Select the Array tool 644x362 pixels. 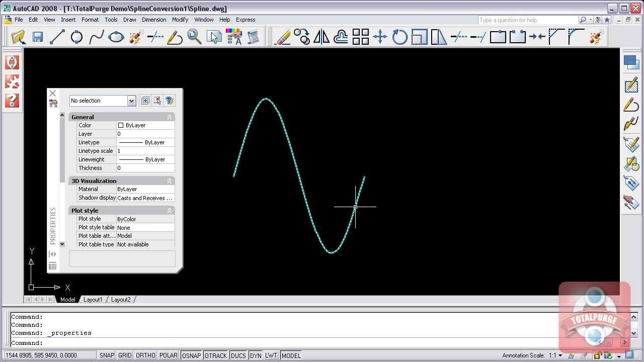pyautogui.click(x=361, y=37)
